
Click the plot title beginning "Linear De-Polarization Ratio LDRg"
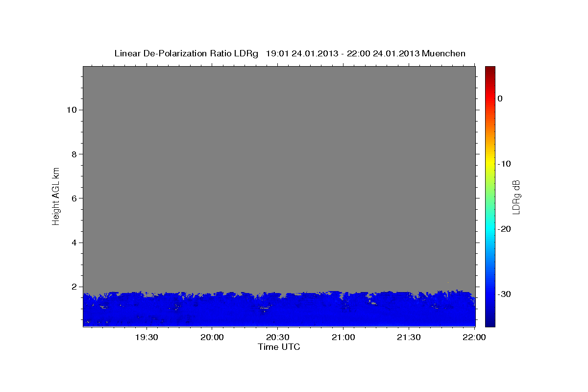click(x=290, y=53)
